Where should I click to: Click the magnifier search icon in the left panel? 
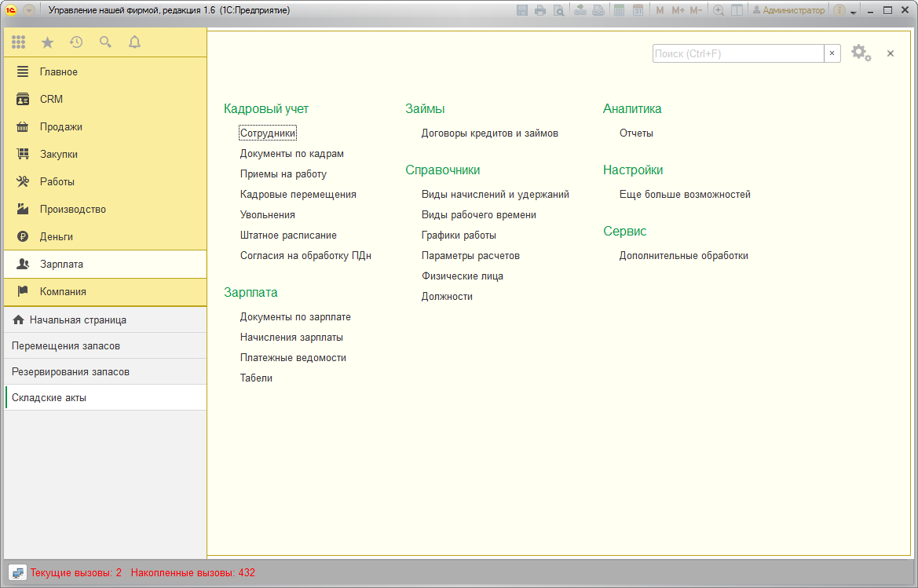click(x=105, y=42)
